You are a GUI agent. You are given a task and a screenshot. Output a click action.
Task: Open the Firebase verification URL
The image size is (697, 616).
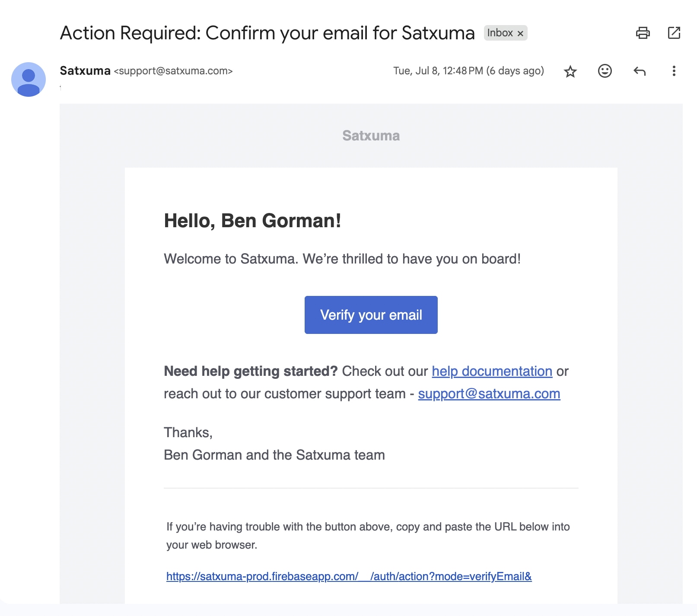pos(349,576)
